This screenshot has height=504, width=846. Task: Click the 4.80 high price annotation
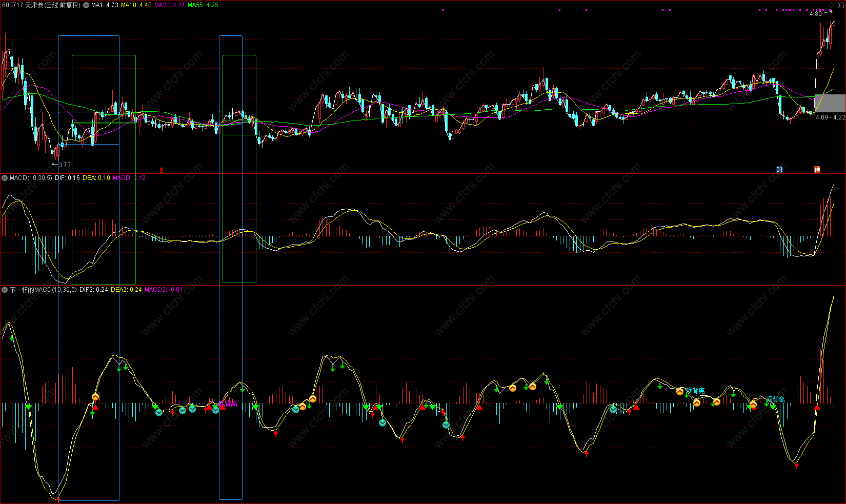(x=815, y=14)
